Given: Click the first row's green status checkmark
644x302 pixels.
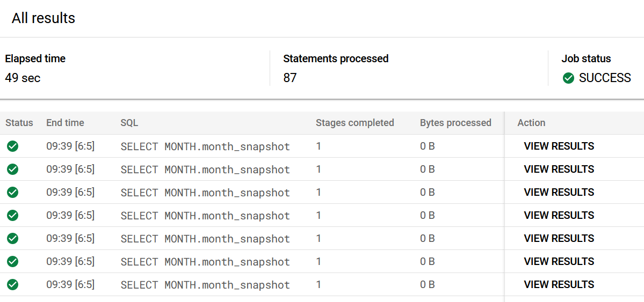Looking at the screenshot, I should (x=13, y=146).
